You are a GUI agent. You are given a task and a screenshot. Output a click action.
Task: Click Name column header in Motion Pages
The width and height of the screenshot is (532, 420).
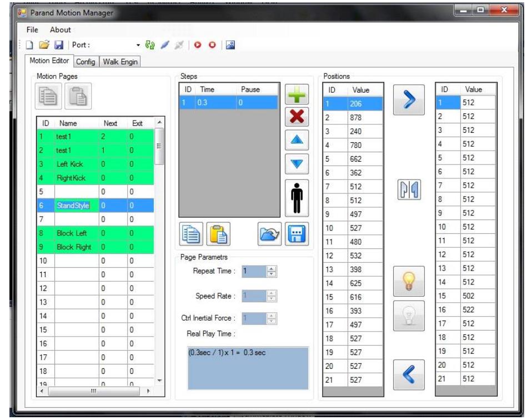click(77, 123)
